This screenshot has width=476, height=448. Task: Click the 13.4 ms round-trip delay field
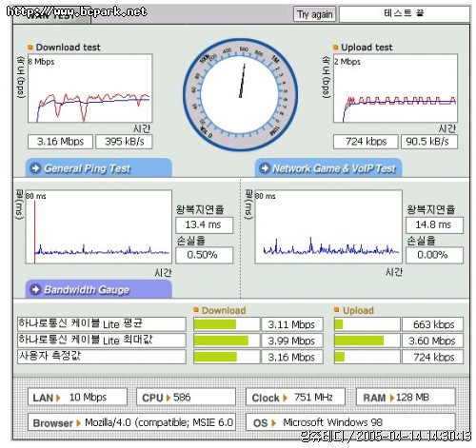204,224
